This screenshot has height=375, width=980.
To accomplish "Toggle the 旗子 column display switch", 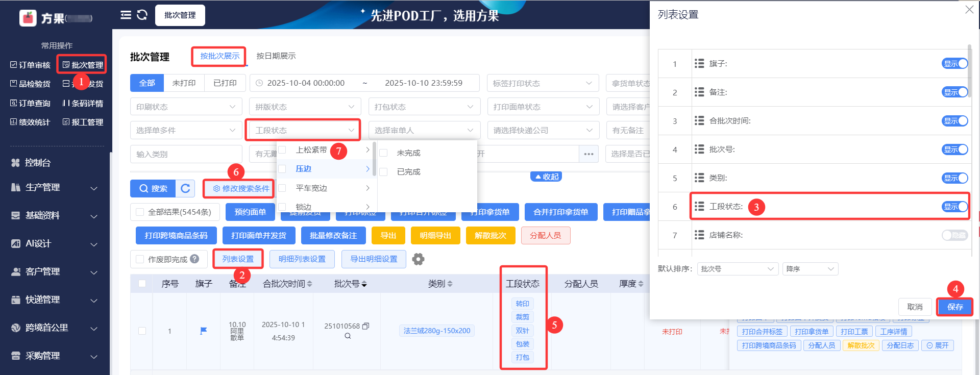I will 954,64.
